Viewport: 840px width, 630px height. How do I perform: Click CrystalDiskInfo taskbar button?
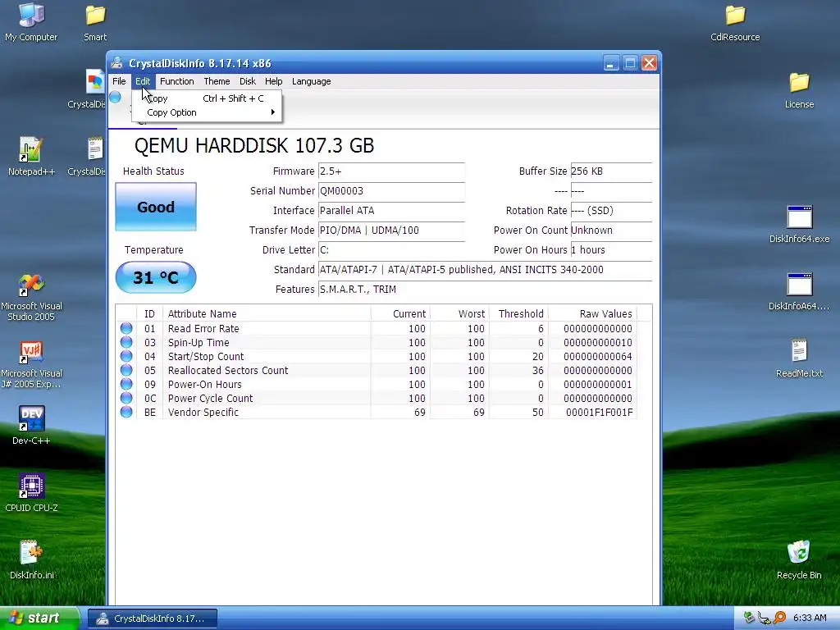coord(153,619)
